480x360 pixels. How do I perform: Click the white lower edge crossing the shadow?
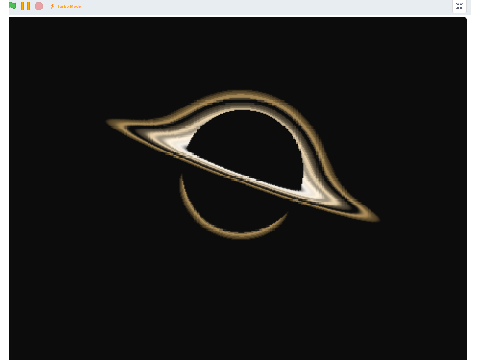click(247, 177)
